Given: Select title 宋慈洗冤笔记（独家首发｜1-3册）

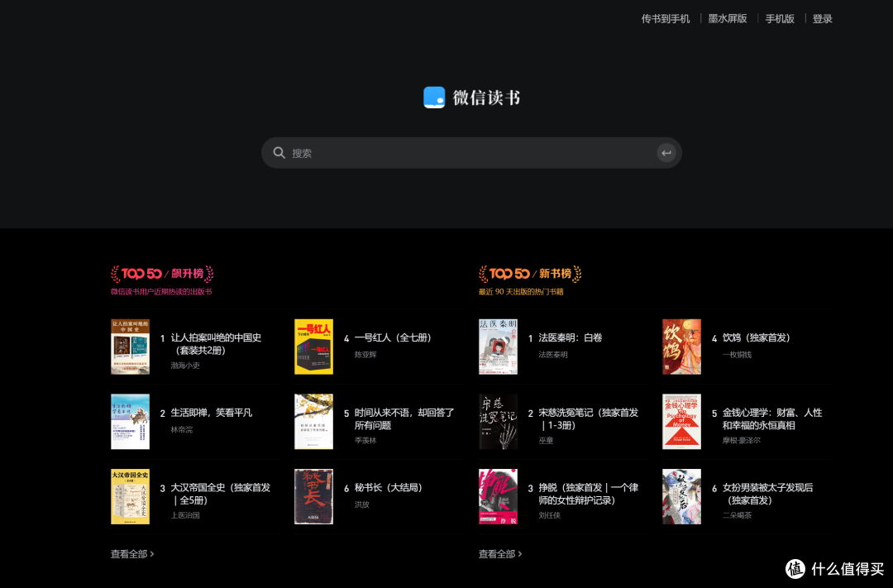Looking at the screenshot, I should click(x=589, y=418).
